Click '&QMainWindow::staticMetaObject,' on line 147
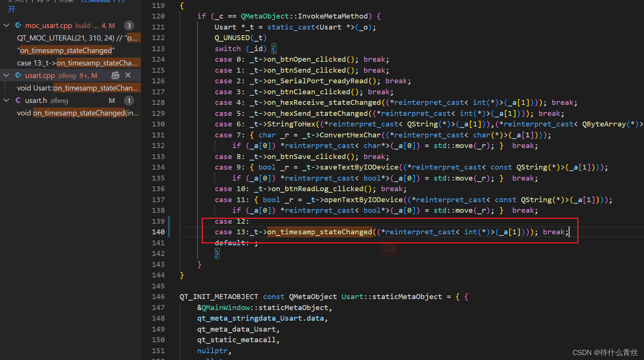 click(265, 307)
